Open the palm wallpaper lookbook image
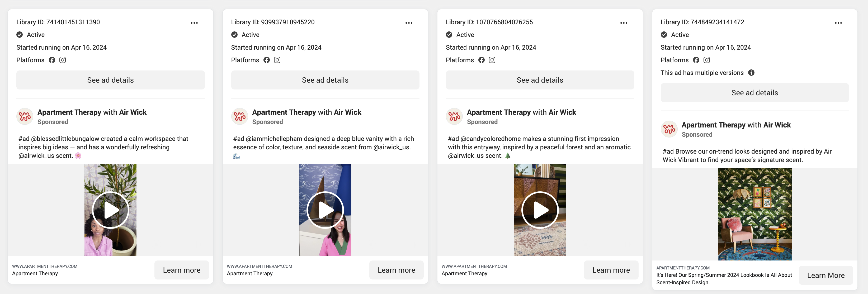The image size is (868, 294). (x=754, y=214)
